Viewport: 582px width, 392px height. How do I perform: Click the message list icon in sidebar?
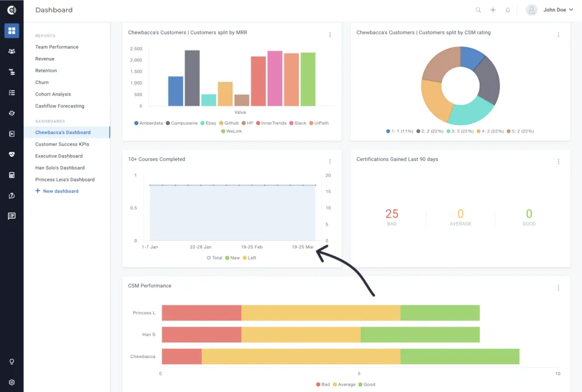click(x=11, y=216)
